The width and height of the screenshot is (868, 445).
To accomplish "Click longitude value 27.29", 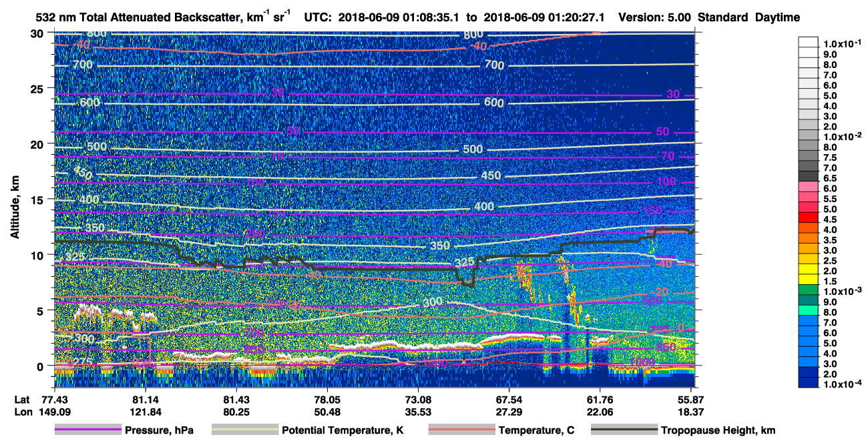I will [x=509, y=411].
